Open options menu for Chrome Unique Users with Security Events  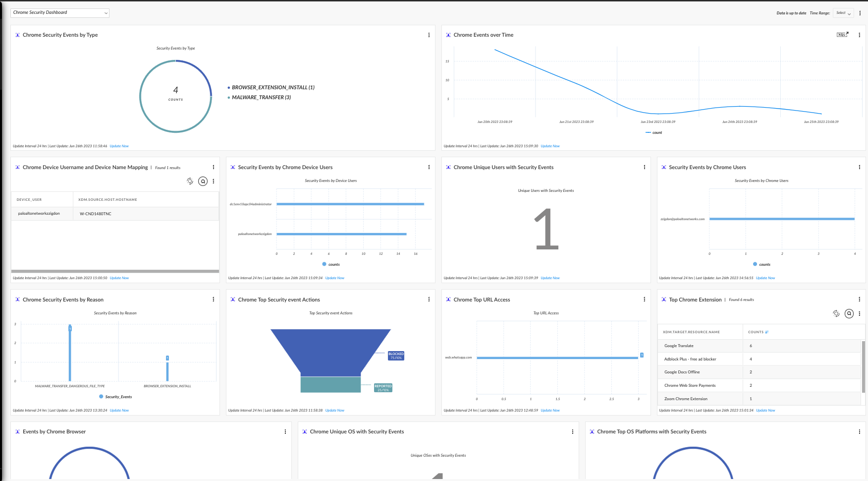pos(645,167)
